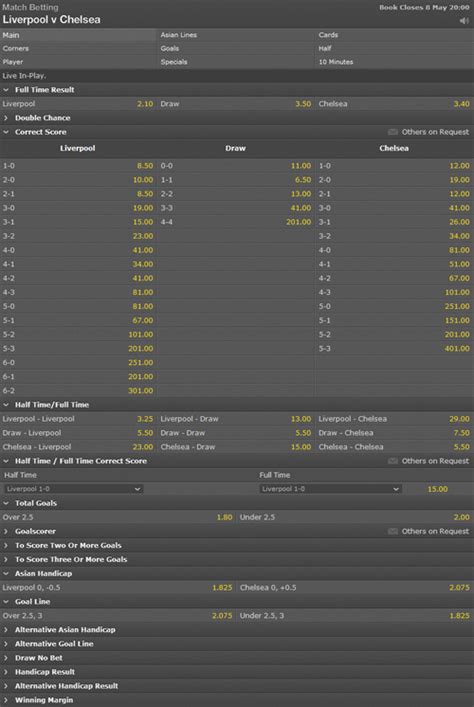Image resolution: width=474 pixels, height=707 pixels.
Task: Select odds 15.00 for half time/full time correct score
Action: pos(437,489)
